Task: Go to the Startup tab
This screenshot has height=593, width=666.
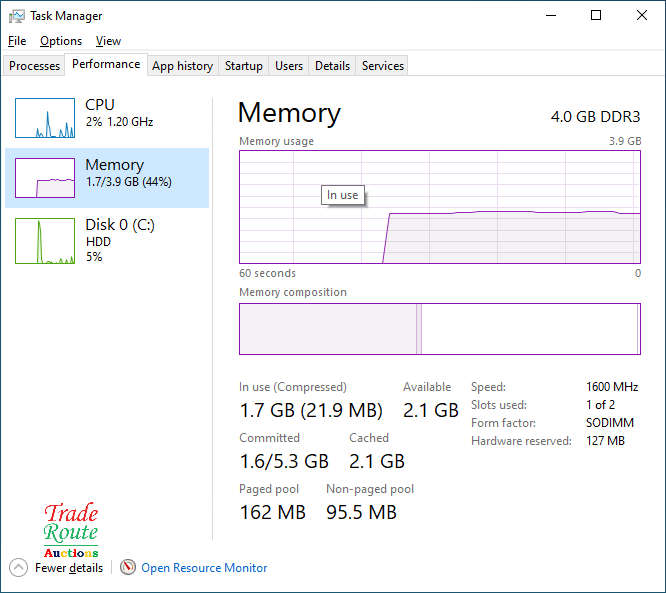Action: pyautogui.click(x=243, y=66)
